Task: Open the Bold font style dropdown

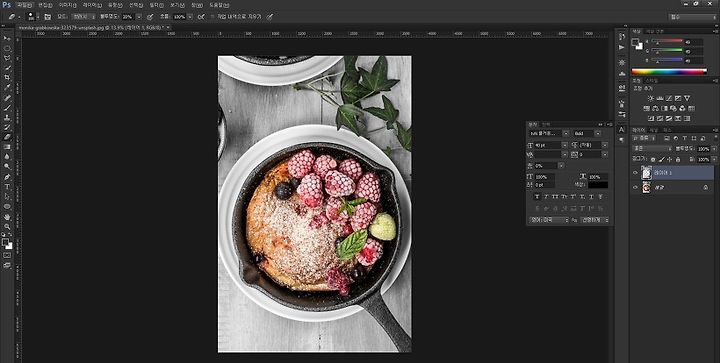Action: 587,134
